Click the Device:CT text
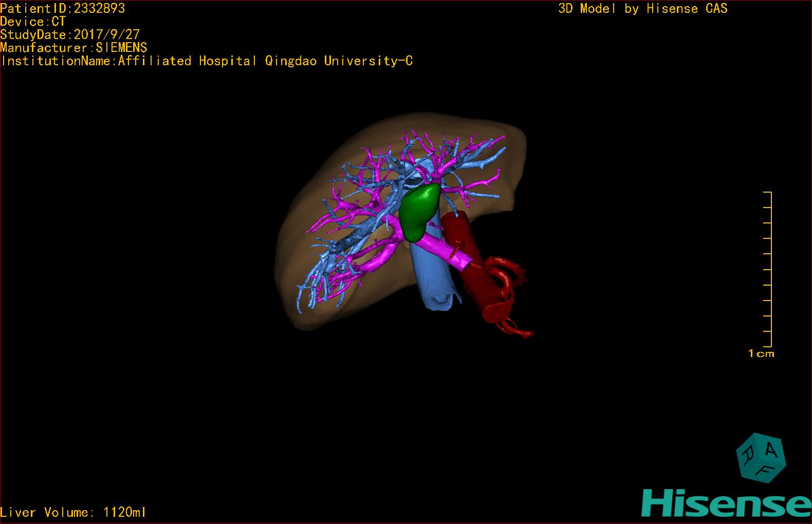The image size is (812, 524). point(33,22)
